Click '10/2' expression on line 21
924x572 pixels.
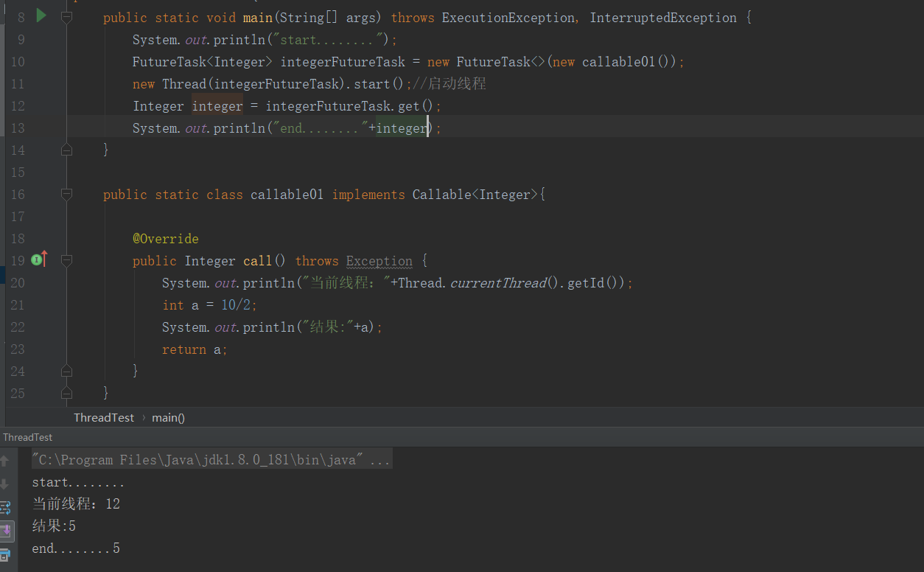point(236,305)
